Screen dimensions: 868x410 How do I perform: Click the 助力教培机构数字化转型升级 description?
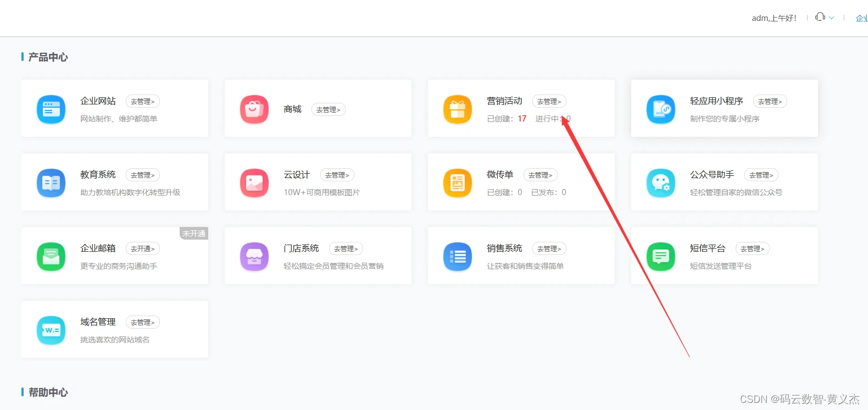[130, 192]
